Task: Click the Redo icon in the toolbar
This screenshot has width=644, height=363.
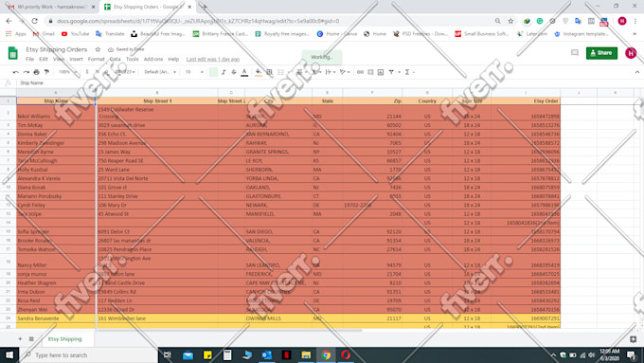Action: 27,72
